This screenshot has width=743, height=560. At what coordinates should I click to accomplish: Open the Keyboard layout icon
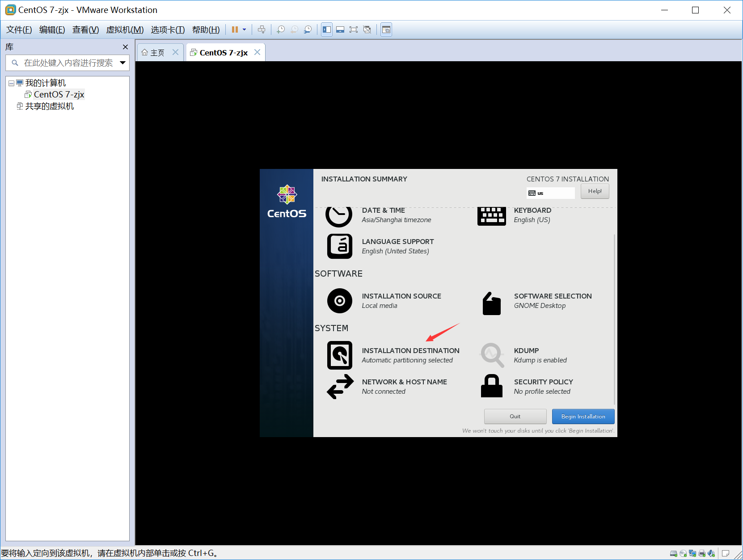click(491, 216)
